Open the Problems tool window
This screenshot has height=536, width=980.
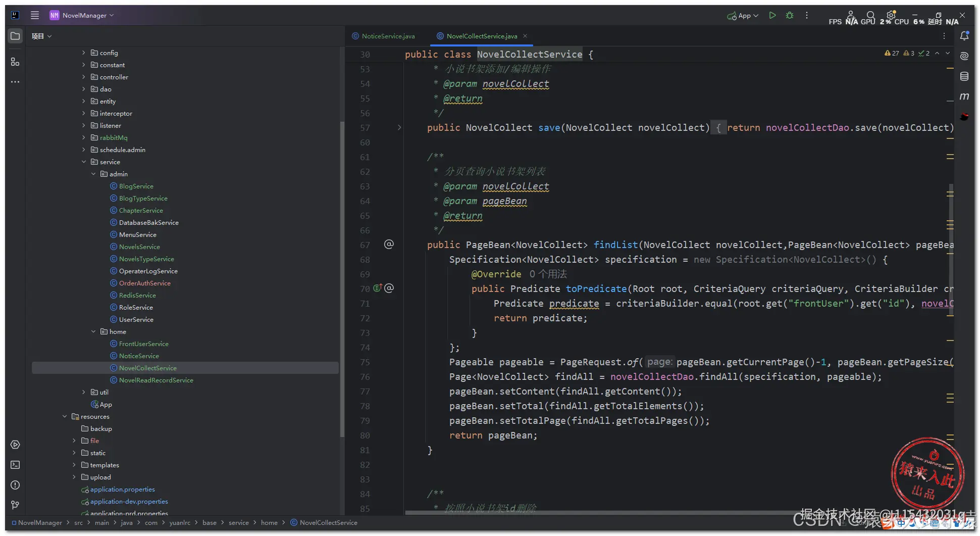pyautogui.click(x=15, y=485)
